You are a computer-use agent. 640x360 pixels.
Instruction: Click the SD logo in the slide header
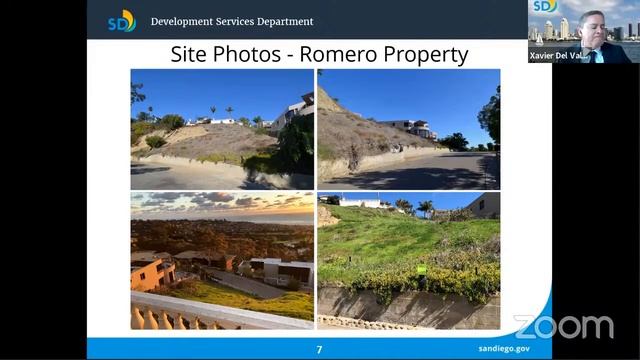point(122,21)
